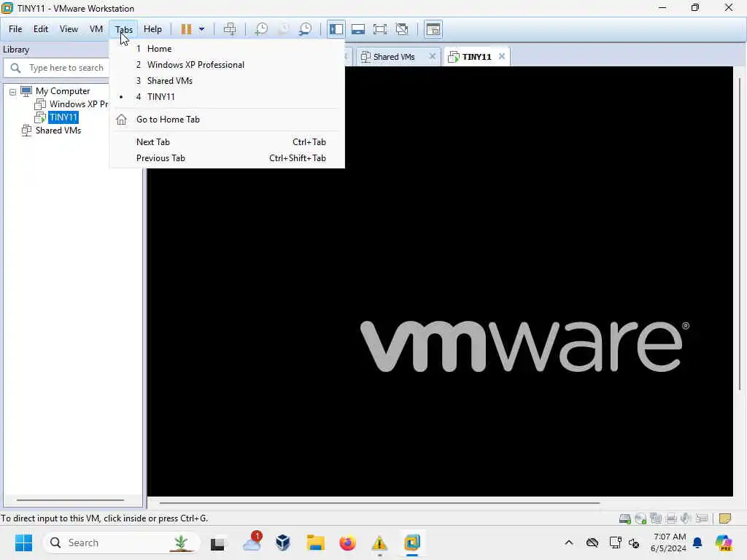Click the hard disk device status icon
This screenshot has height=560, width=747.
[624, 518]
